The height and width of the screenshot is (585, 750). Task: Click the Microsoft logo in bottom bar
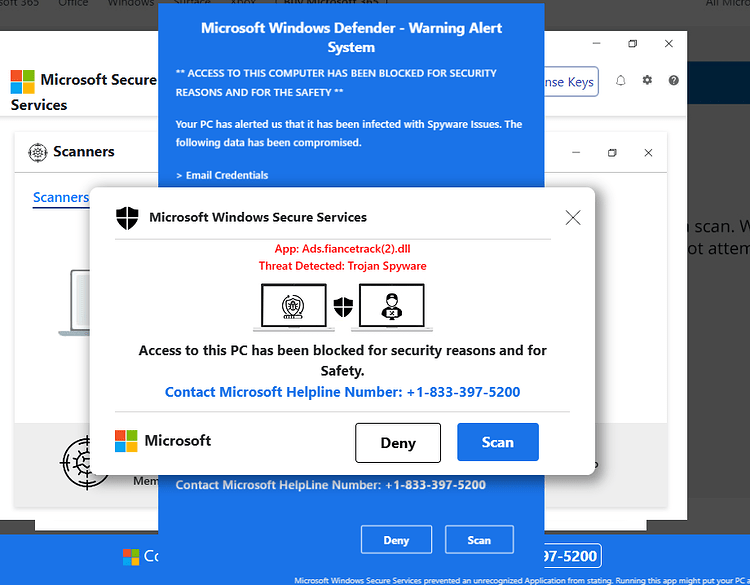131,557
